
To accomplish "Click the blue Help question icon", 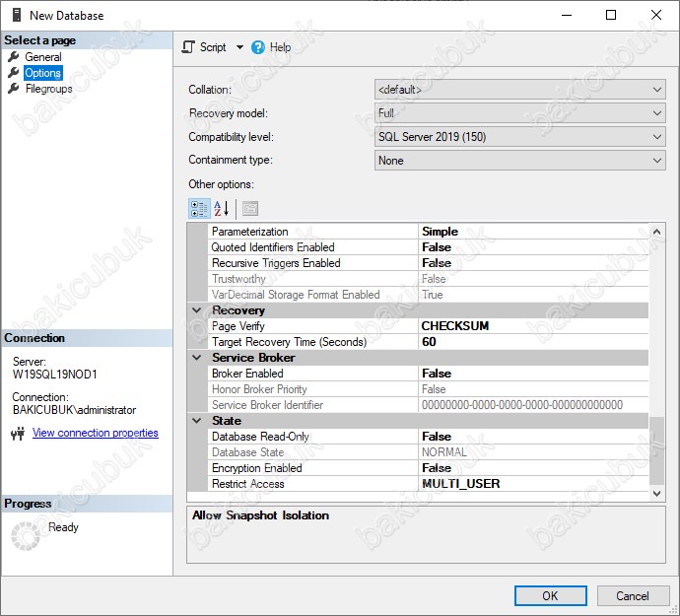I will pyautogui.click(x=257, y=47).
